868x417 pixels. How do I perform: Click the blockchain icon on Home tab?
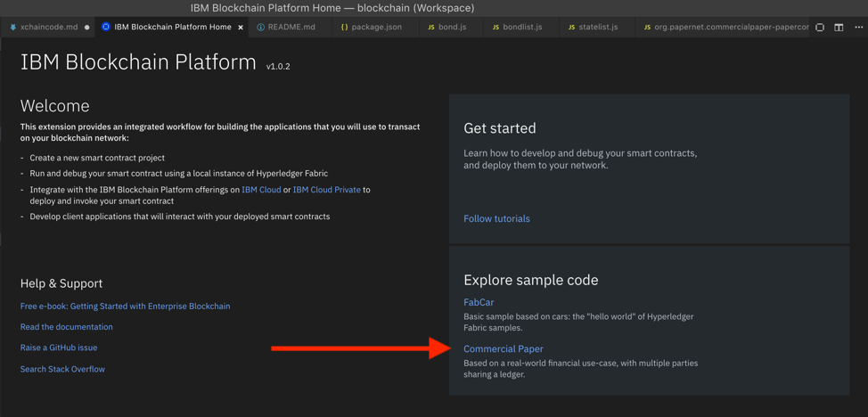tap(106, 27)
